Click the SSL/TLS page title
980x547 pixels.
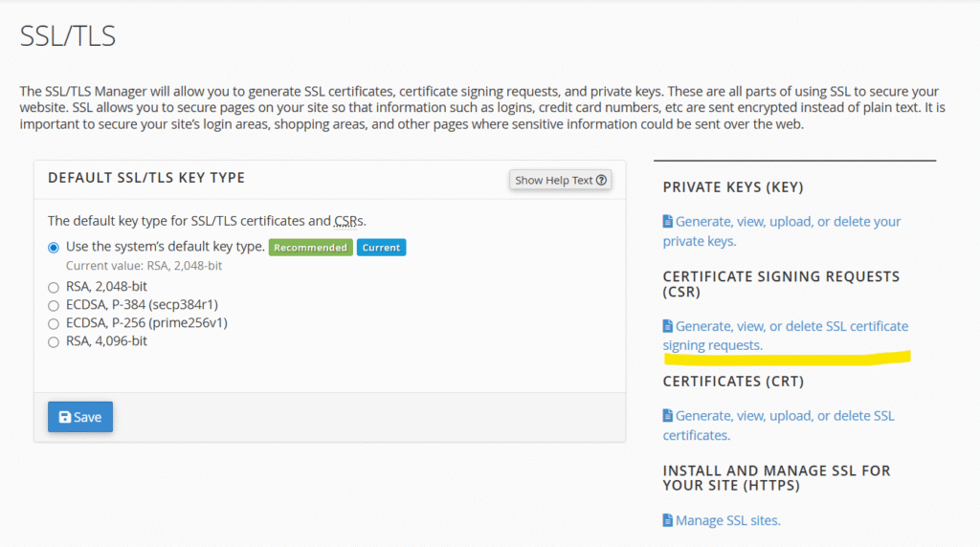point(68,36)
